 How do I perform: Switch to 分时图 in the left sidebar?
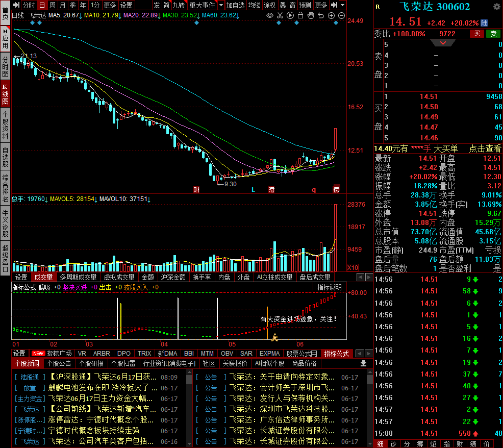pos(5,67)
